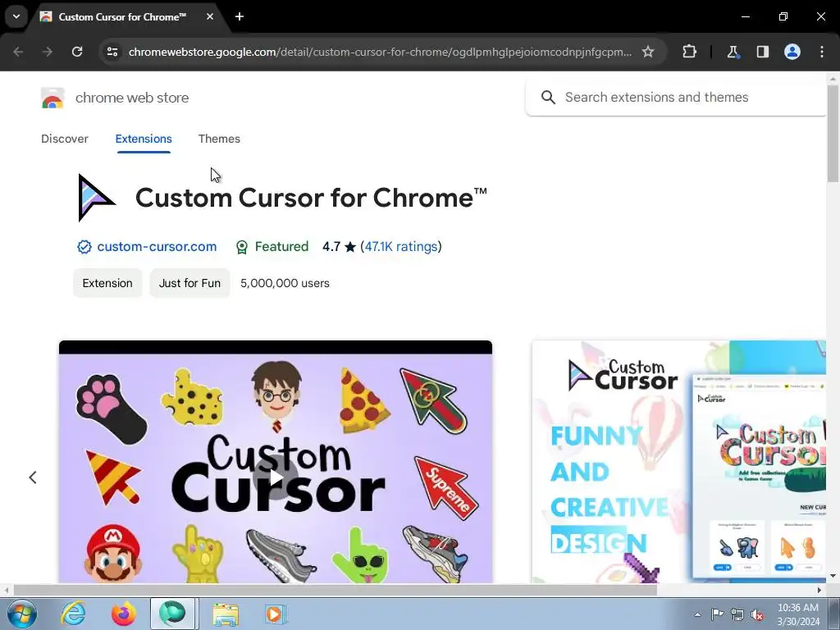Launch Firefox from the taskbar
Image resolution: width=840 pixels, height=630 pixels.
124,614
